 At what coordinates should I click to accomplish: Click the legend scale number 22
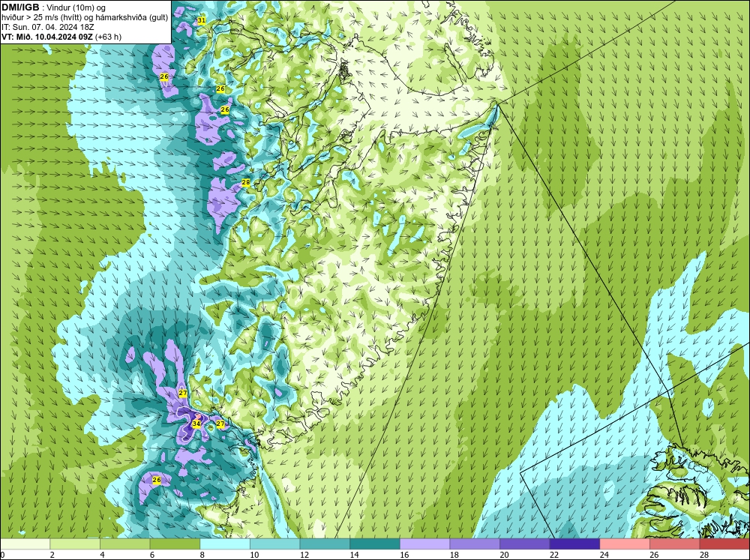coord(554,555)
